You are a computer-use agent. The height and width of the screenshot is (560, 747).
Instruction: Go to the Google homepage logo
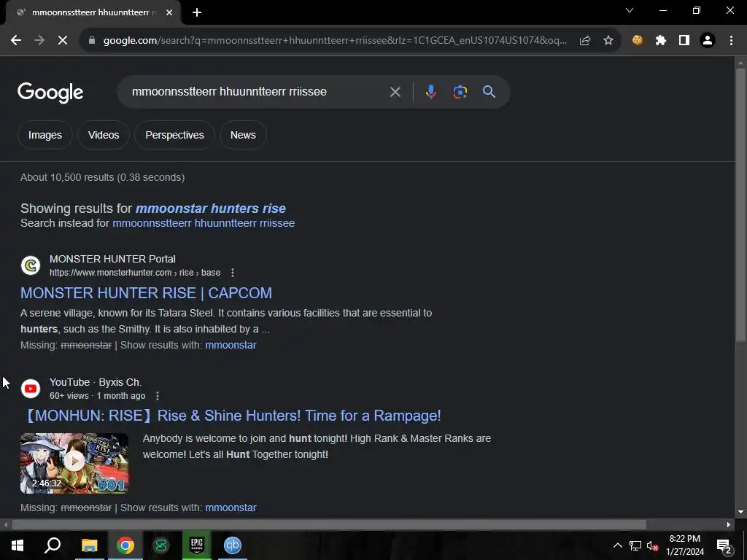pyautogui.click(x=50, y=93)
